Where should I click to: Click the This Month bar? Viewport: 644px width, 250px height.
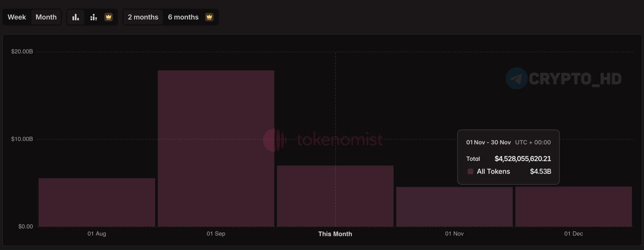(335, 196)
